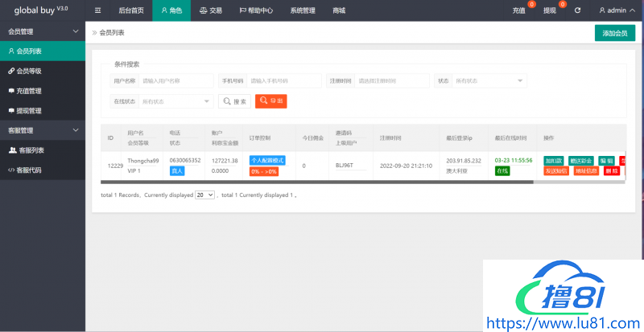Screen dimensions: 644x332
Task: Collapse the sidebar with the hamburger icon
Action: [x=97, y=10]
